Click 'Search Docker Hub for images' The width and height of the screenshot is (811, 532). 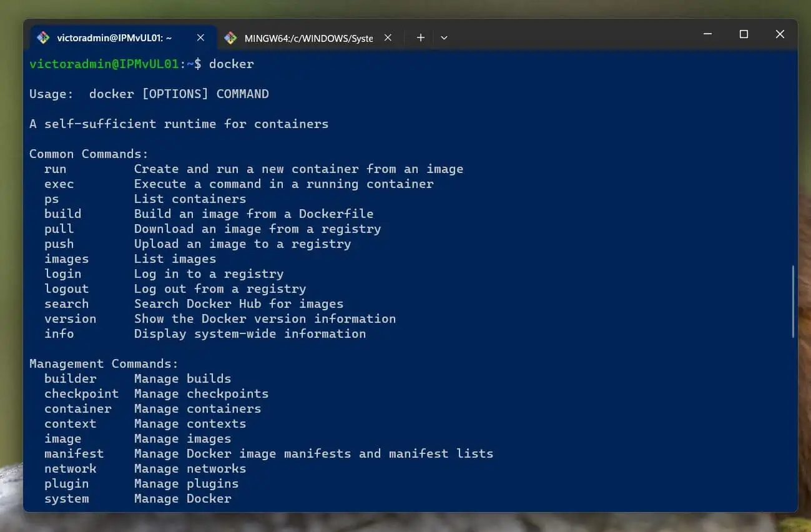tap(239, 303)
